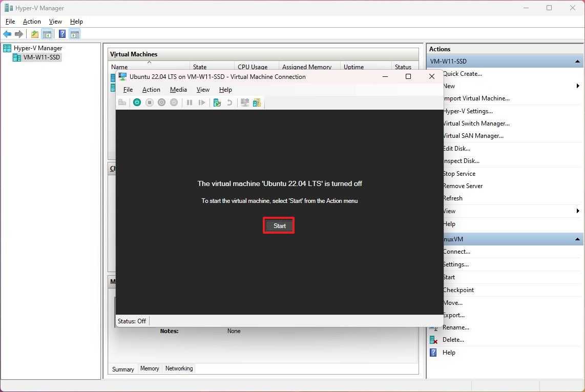Click Connect in Actions pane
585x392 pixels.
456,252
